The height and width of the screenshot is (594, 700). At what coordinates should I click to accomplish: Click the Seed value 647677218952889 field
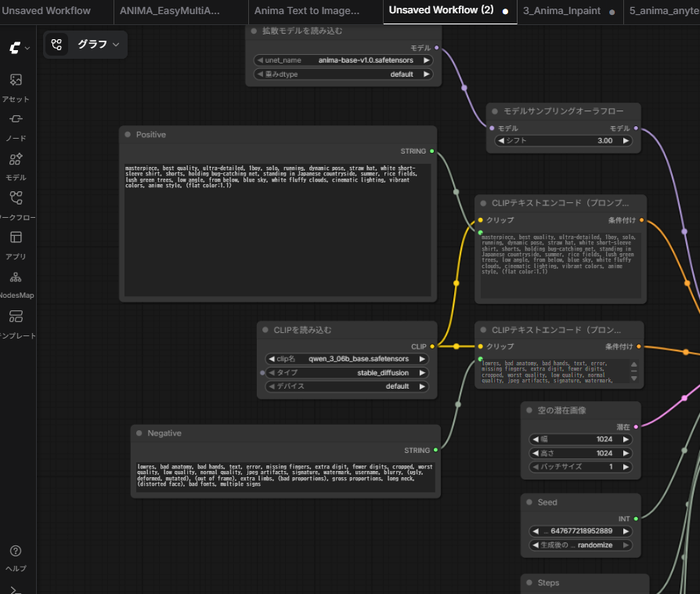tap(580, 531)
